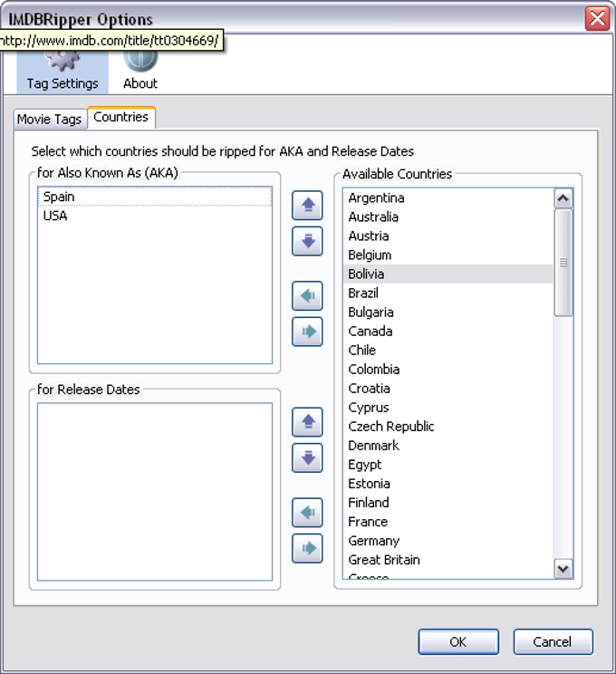Open the Tag Settings section
Screen dimensions: 616x674
pos(62,71)
